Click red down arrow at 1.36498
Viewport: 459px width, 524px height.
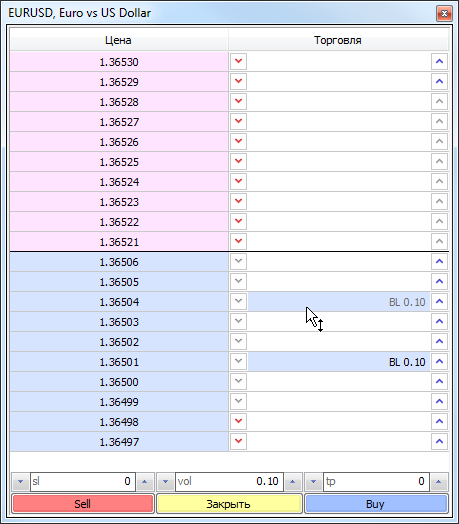click(x=238, y=421)
